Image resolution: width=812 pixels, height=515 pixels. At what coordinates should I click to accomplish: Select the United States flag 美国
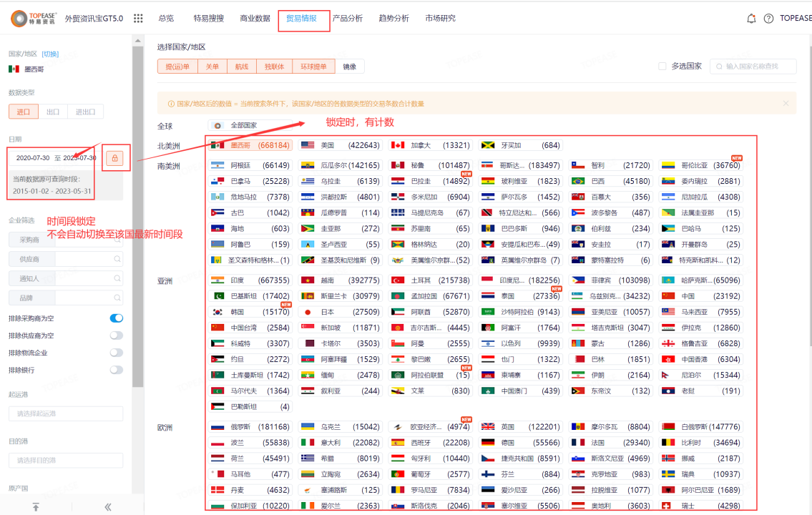click(x=341, y=145)
